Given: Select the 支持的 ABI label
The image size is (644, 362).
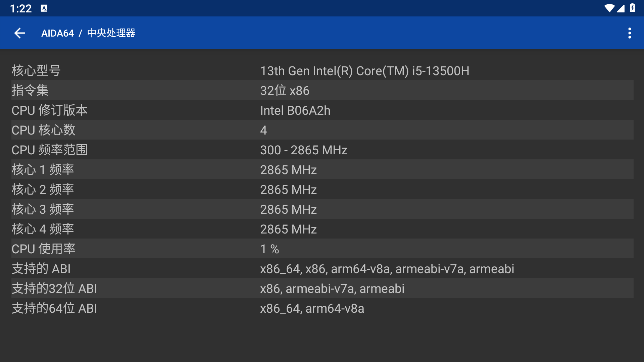Looking at the screenshot, I should (41, 269).
